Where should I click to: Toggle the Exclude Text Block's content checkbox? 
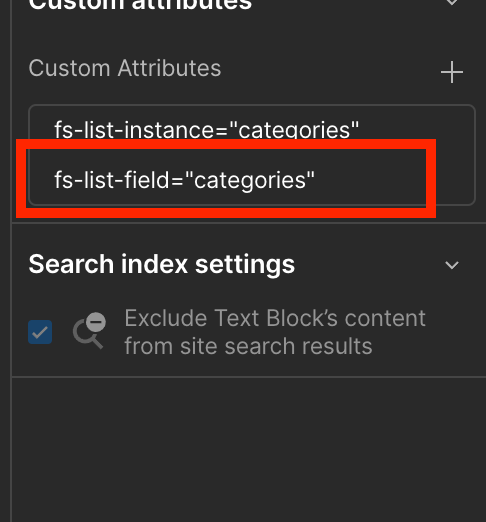40,332
